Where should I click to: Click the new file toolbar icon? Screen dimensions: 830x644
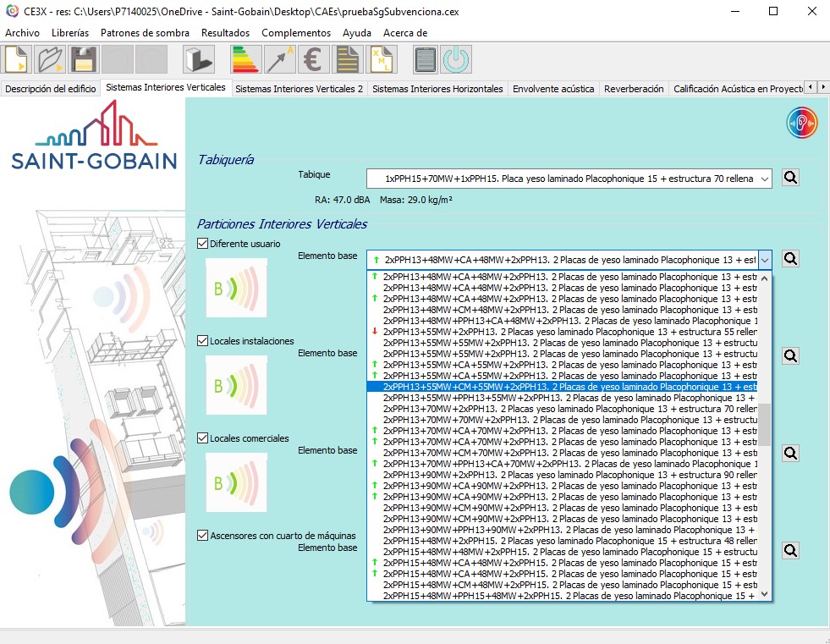tap(18, 60)
